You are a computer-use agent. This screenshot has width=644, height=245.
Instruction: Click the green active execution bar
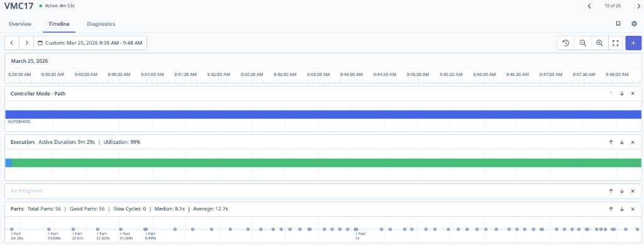click(326, 163)
